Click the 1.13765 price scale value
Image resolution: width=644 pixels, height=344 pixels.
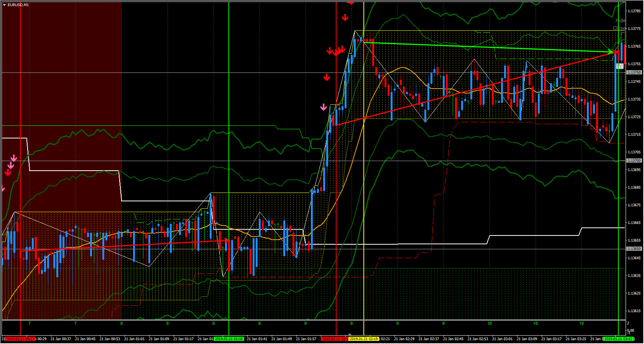[634, 46]
